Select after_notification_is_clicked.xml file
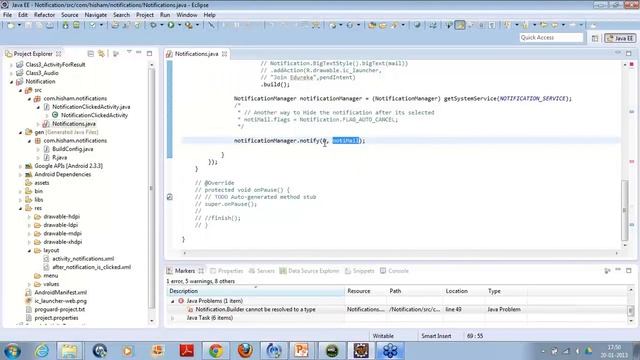The width and height of the screenshot is (640, 360). tap(91, 267)
